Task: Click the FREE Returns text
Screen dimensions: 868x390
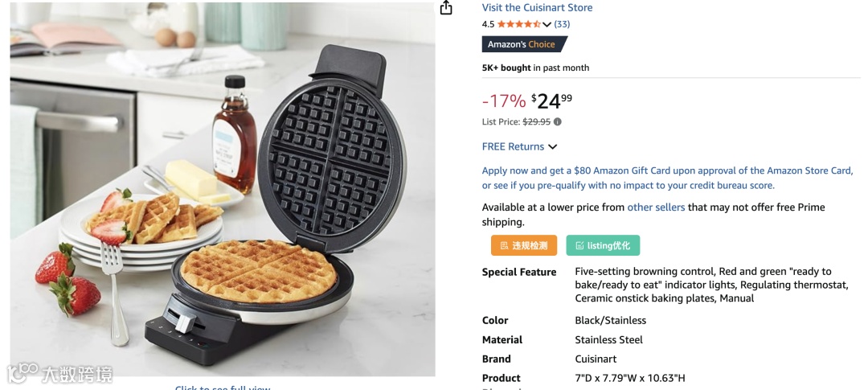Action: coord(513,147)
